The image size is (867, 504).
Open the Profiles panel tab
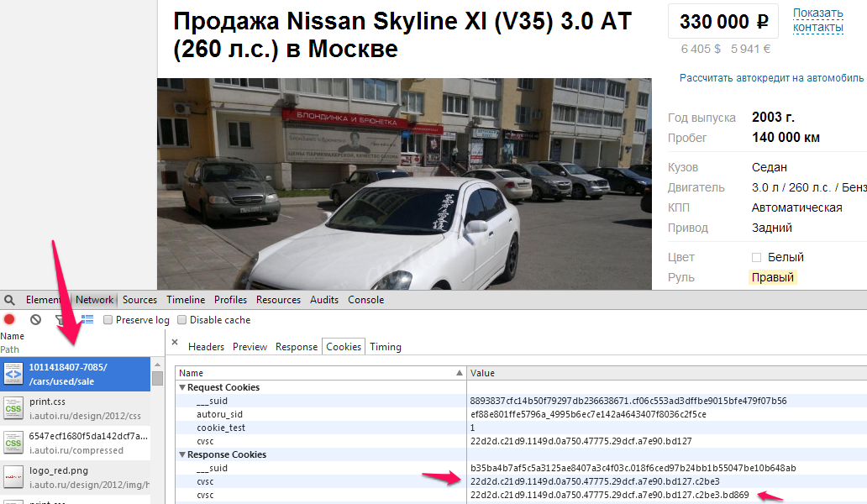click(230, 300)
